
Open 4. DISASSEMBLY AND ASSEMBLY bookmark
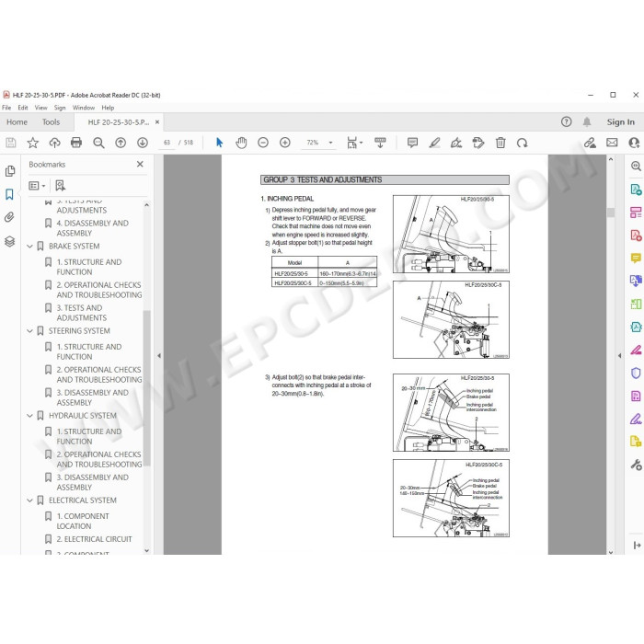tap(92, 228)
